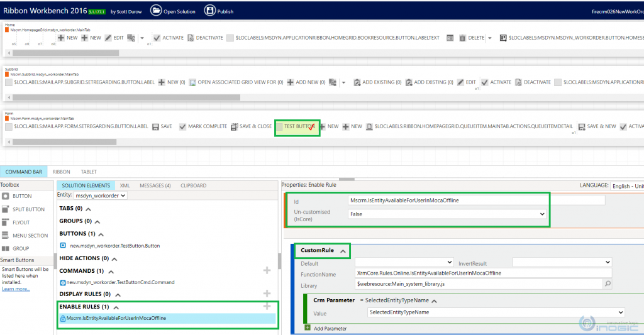Open the Entity dropdown showing msdyn_workorder
644x335 pixels.
[101, 196]
